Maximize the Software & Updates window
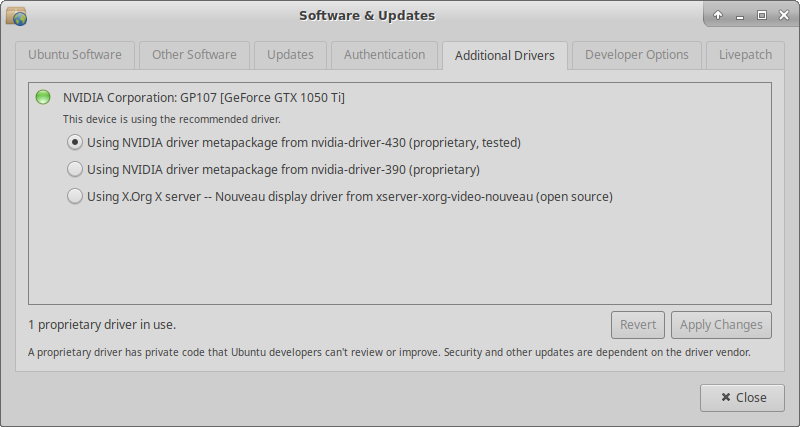Viewport: 800px width, 427px height. (761, 16)
